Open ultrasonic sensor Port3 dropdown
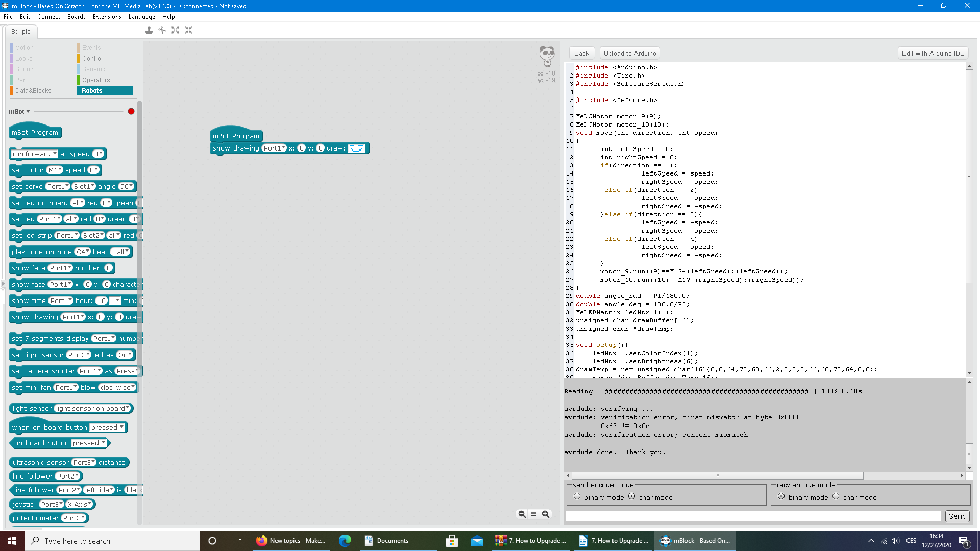This screenshot has height=551, width=980. point(84,462)
